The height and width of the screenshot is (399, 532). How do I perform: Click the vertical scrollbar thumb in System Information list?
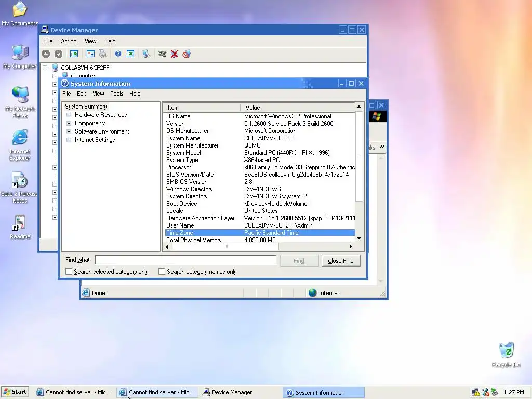pos(359,156)
